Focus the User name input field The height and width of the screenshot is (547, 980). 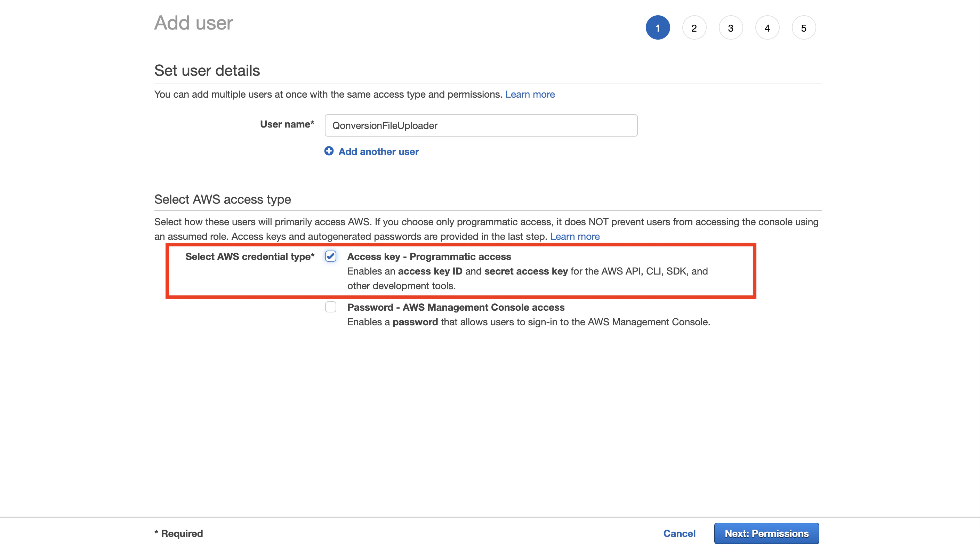click(481, 125)
